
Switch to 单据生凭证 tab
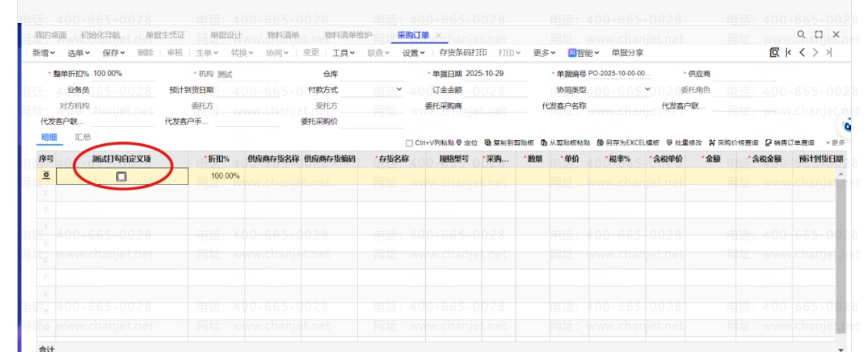(165, 35)
